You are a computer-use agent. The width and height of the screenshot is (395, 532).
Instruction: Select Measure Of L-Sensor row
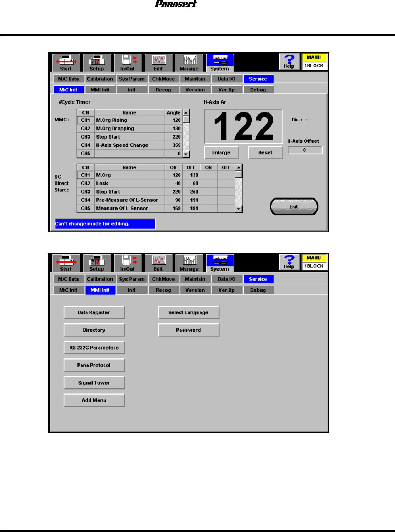click(x=156, y=209)
